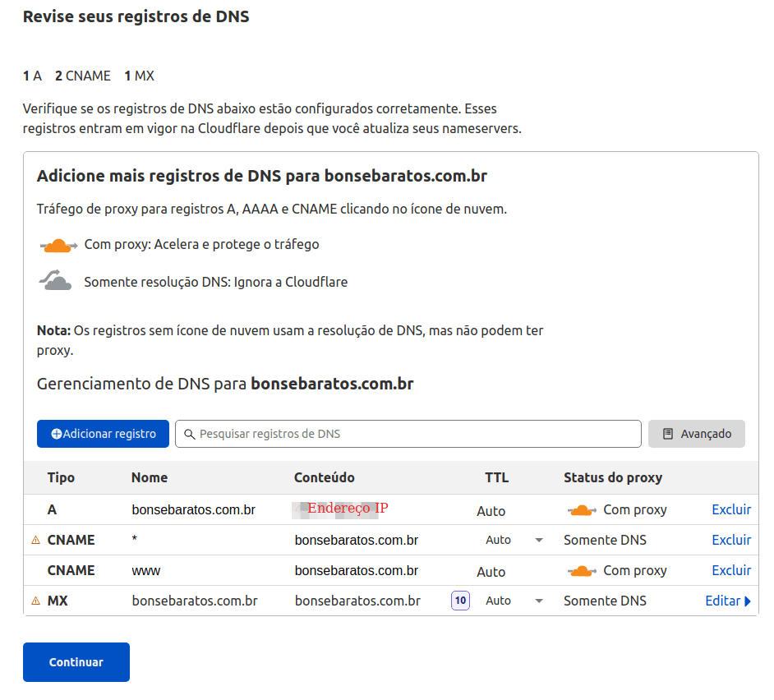Open TTL dropdown on wildcard CNAME row
Image resolution: width=774 pixels, height=700 pixels.
[x=539, y=540]
